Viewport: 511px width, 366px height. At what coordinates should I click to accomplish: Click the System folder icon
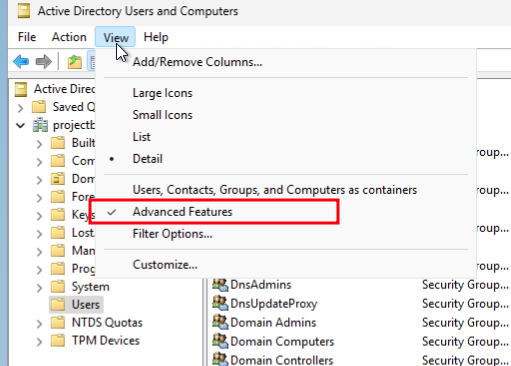[58, 287]
